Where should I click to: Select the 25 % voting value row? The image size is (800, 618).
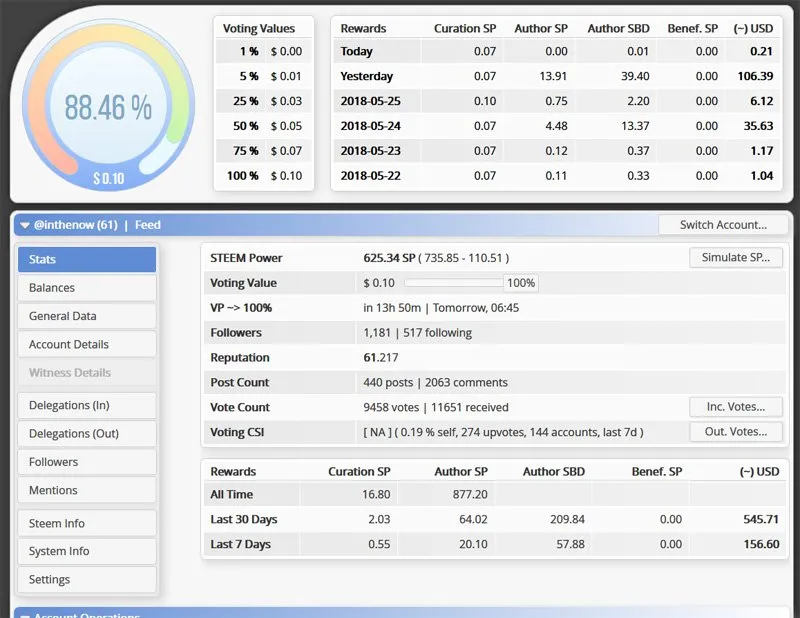pyautogui.click(x=263, y=101)
